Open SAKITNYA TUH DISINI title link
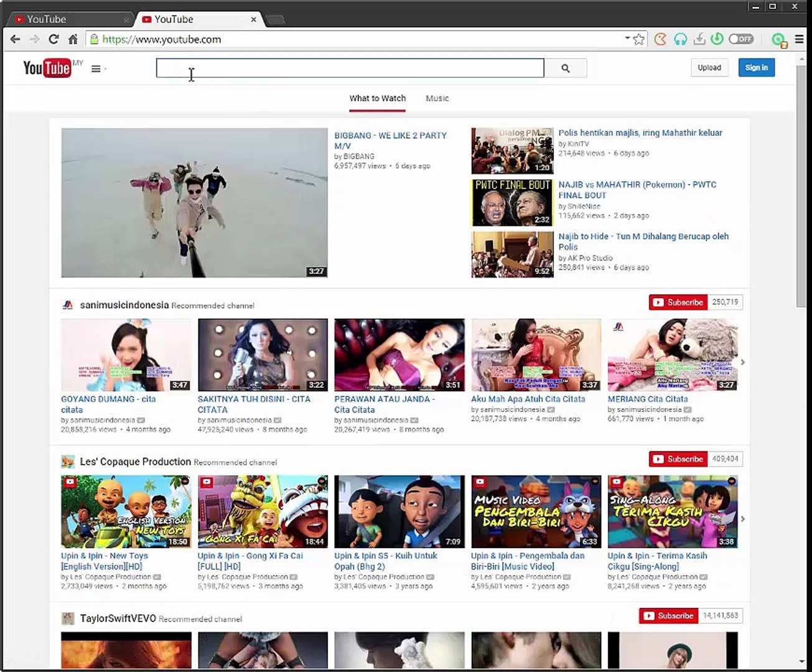Image resolution: width=812 pixels, height=672 pixels. (x=254, y=404)
